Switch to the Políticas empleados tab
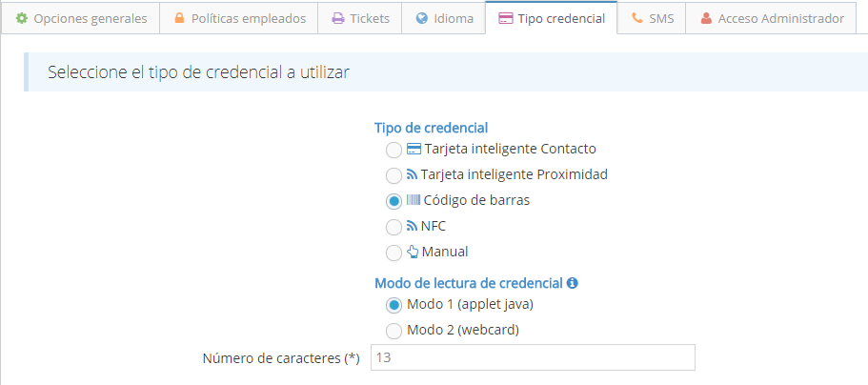The width and height of the screenshot is (868, 385). point(250,18)
